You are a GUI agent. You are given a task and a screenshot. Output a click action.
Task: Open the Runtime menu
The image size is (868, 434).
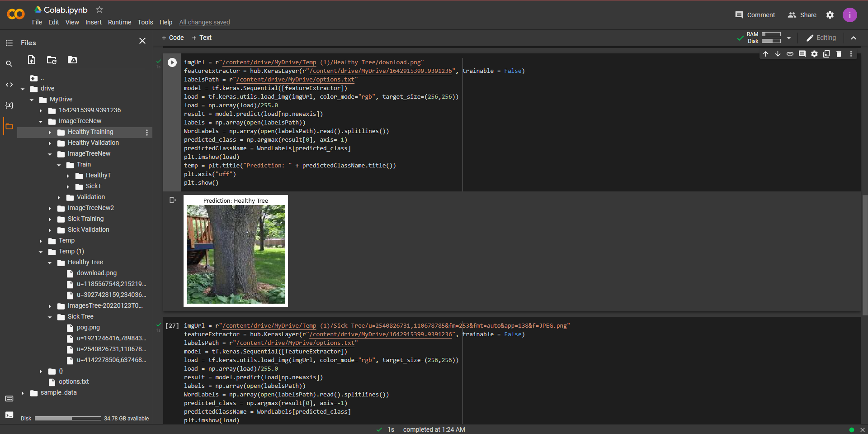point(120,22)
